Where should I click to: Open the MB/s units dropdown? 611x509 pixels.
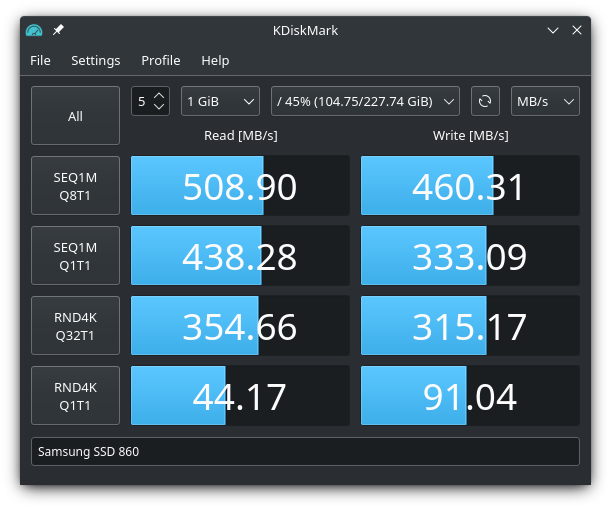pos(545,101)
